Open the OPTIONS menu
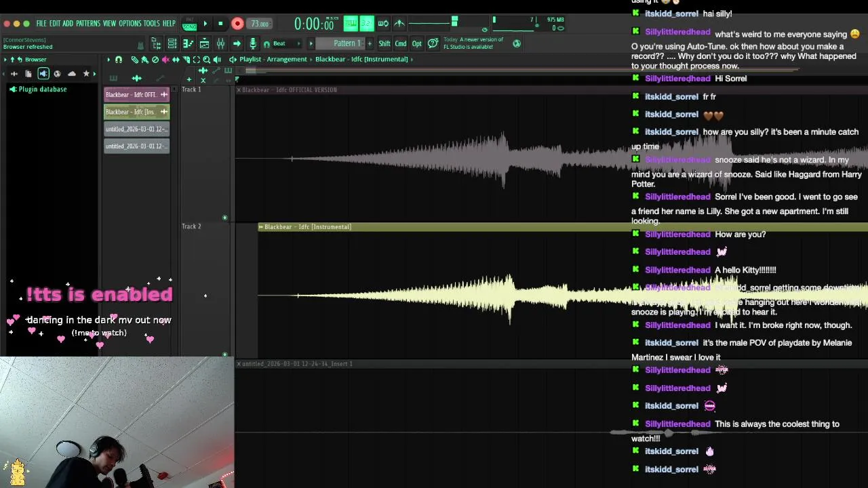This screenshot has height=488, width=868. point(130,23)
